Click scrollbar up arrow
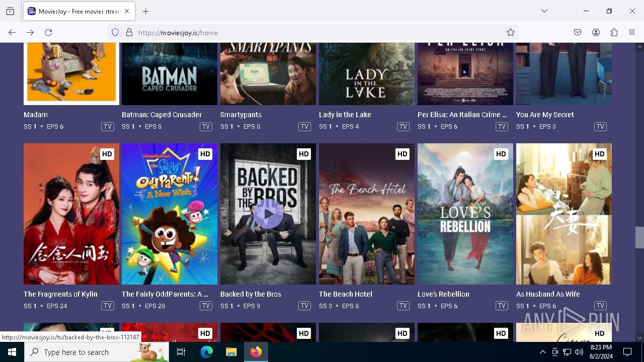644x362 pixels. (639, 47)
